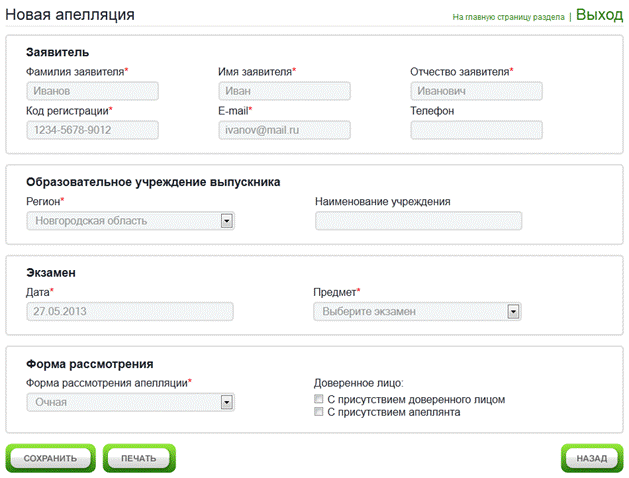
Task: Click the Новая апелляция heading
Action: [x=70, y=14]
